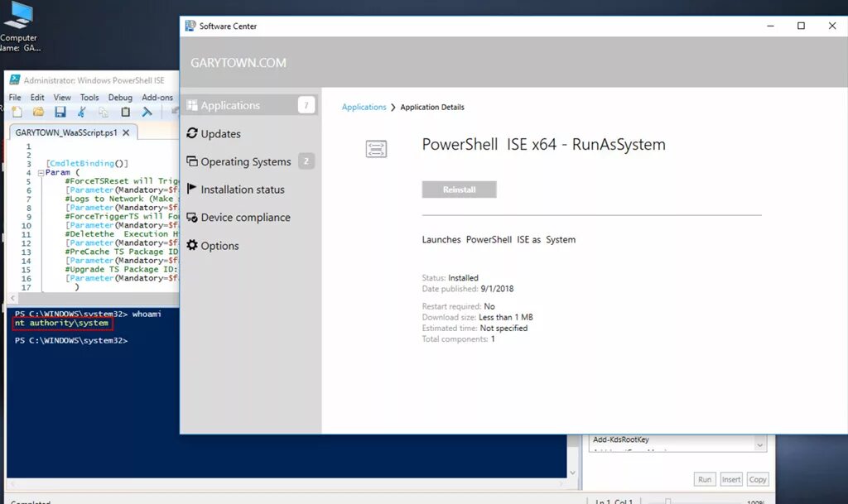Viewport: 848px width, 504px height.
Task: Click the Open folder icon in PowerShell ISE
Action: click(38, 112)
